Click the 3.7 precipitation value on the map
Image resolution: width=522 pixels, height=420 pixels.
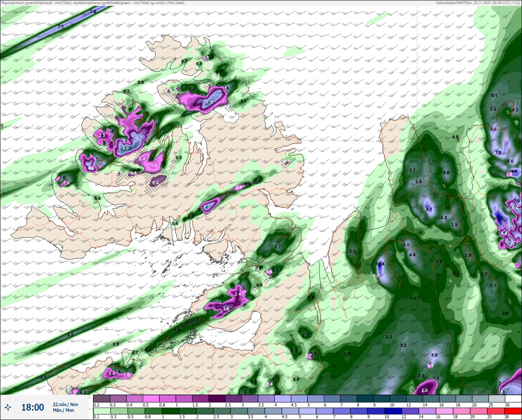(278, 247)
